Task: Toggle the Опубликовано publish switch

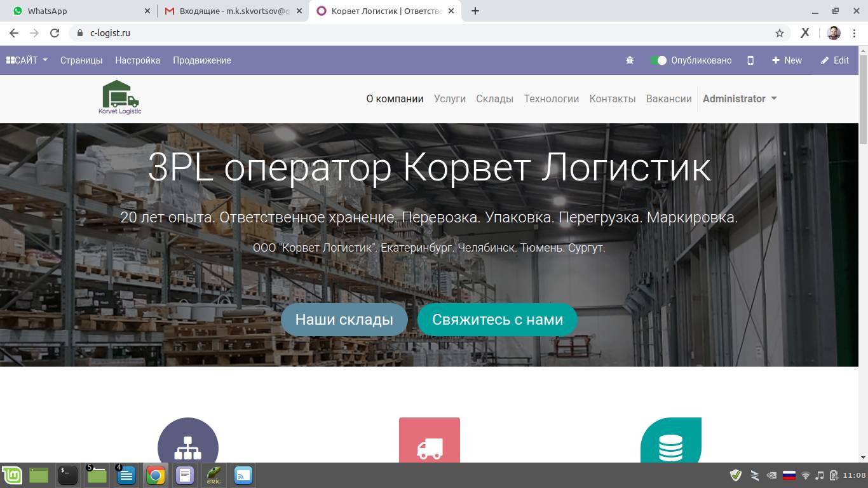Action: (658, 60)
